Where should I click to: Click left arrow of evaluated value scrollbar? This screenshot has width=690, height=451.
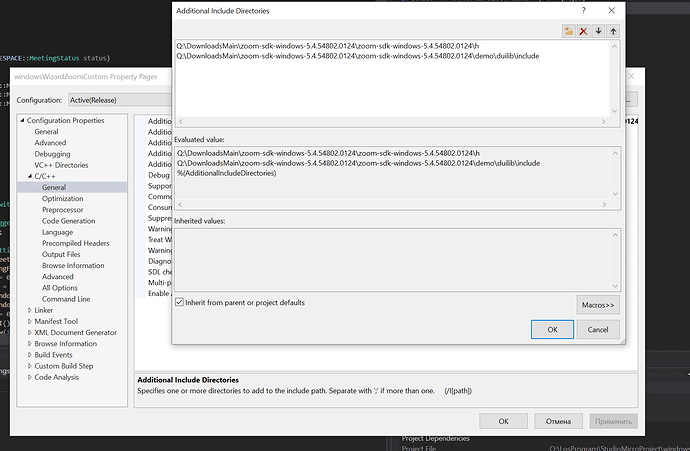click(x=180, y=204)
